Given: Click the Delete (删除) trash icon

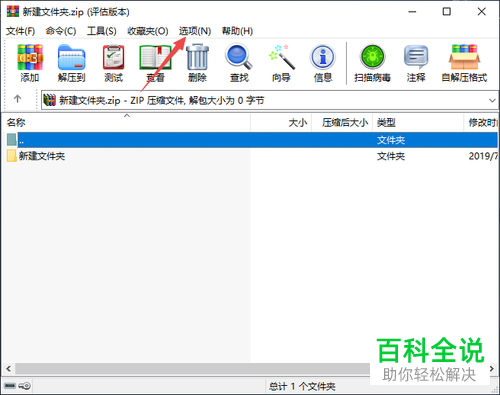Looking at the screenshot, I should [x=197, y=57].
